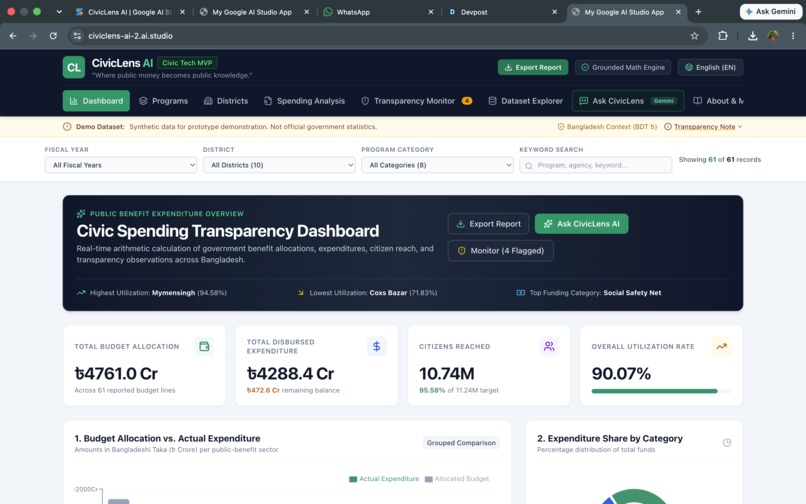Click Coxs Bazar lowest utilization text
The image size is (806, 504).
[x=388, y=293]
